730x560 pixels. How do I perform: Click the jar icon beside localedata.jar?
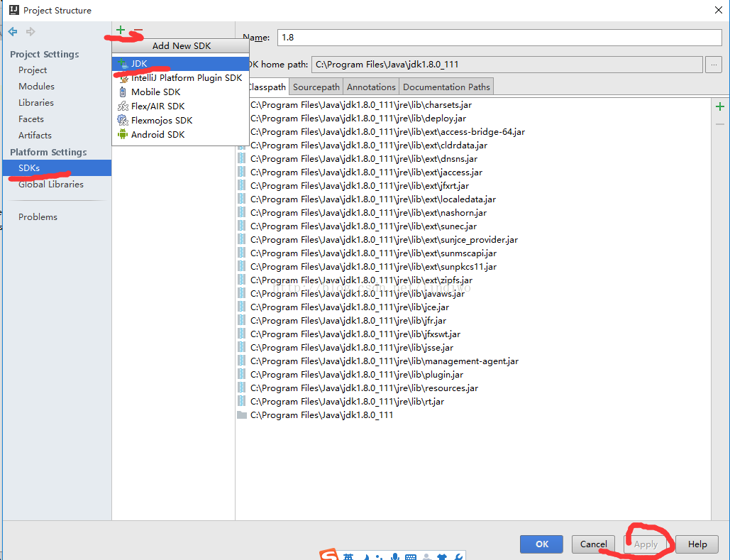pos(242,199)
